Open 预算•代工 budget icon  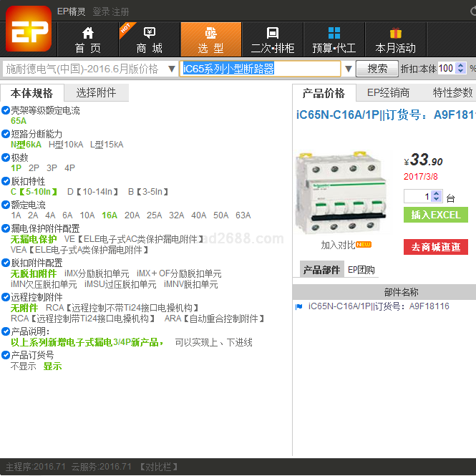(x=334, y=33)
